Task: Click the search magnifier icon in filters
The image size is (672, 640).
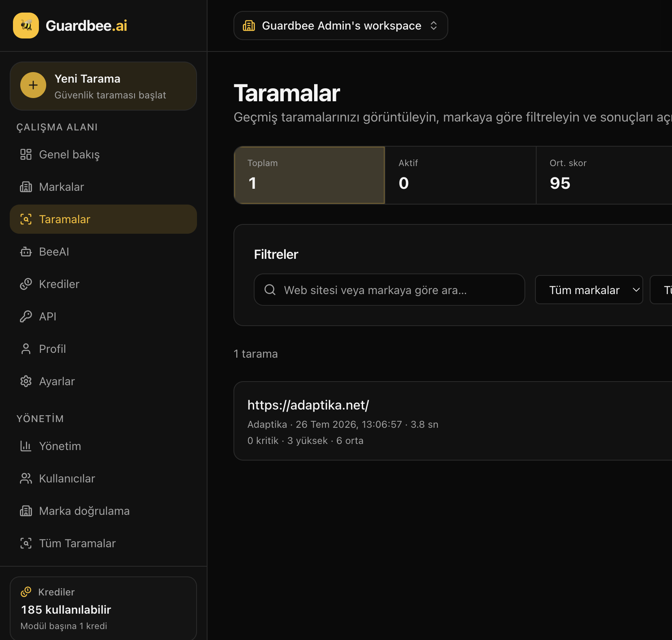Action: coord(270,290)
